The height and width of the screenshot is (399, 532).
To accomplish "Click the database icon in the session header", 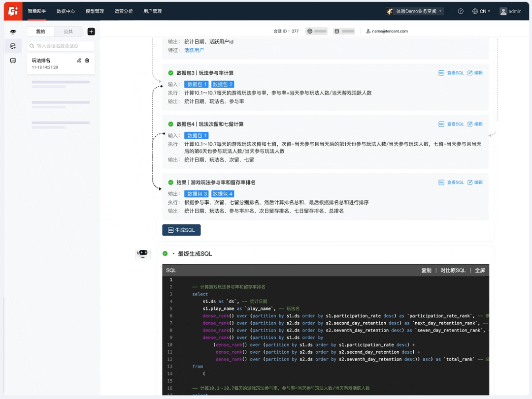I will tap(336, 31).
